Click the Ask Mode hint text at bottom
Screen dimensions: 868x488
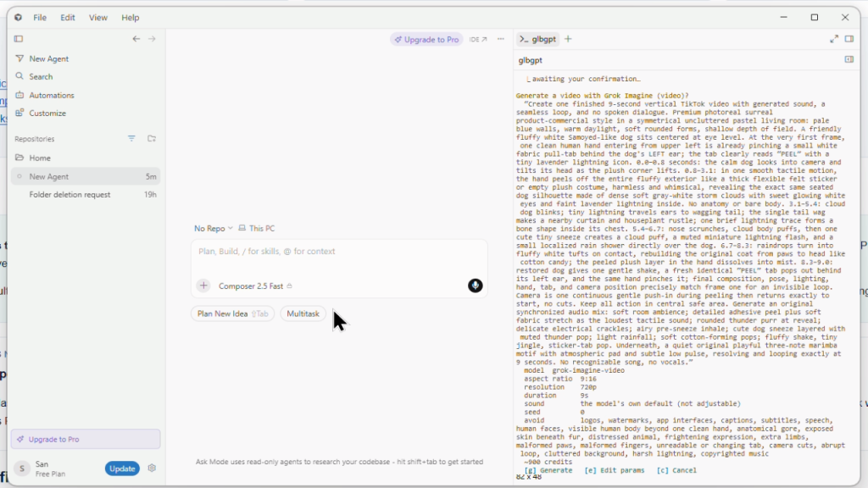(x=339, y=462)
